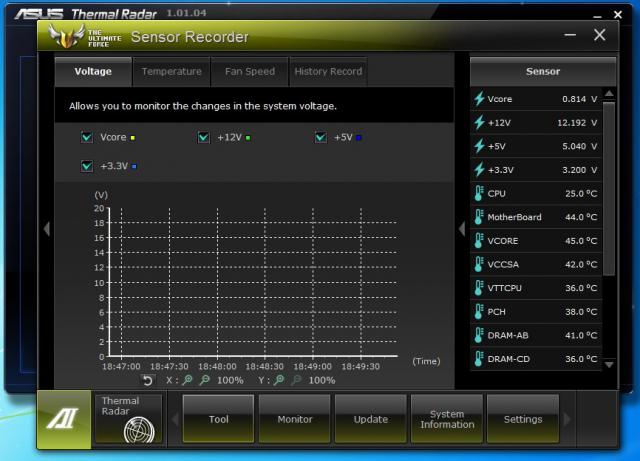Click sensor list scroll up arrow
Screen dimensions: 640x461
tap(609, 94)
